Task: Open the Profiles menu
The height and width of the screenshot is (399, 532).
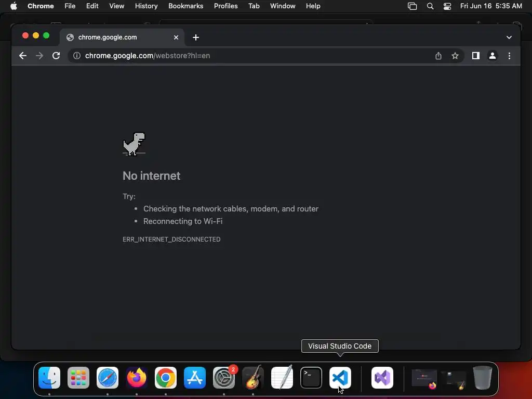Action: pyautogui.click(x=225, y=6)
